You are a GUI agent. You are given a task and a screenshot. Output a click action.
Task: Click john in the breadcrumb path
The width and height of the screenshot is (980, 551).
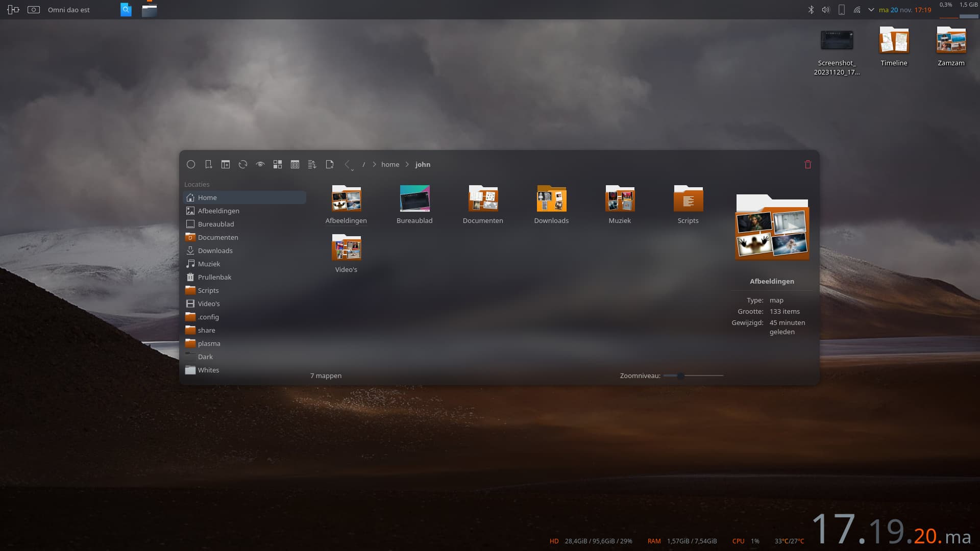click(423, 164)
